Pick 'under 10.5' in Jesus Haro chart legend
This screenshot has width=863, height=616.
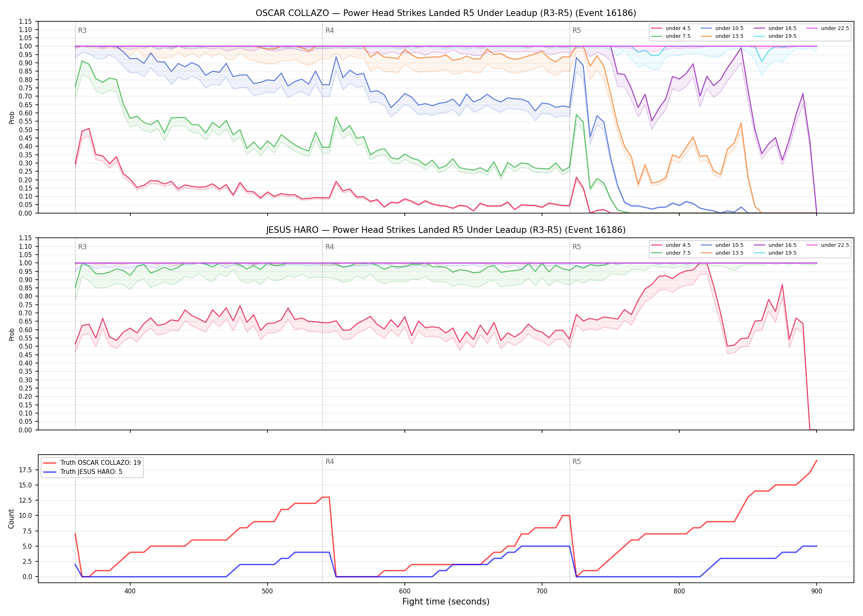coord(722,245)
